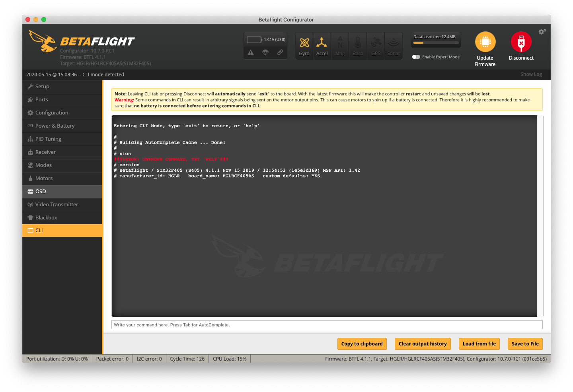Click Show Log link
The width and height of the screenshot is (573, 392).
pyautogui.click(x=531, y=74)
